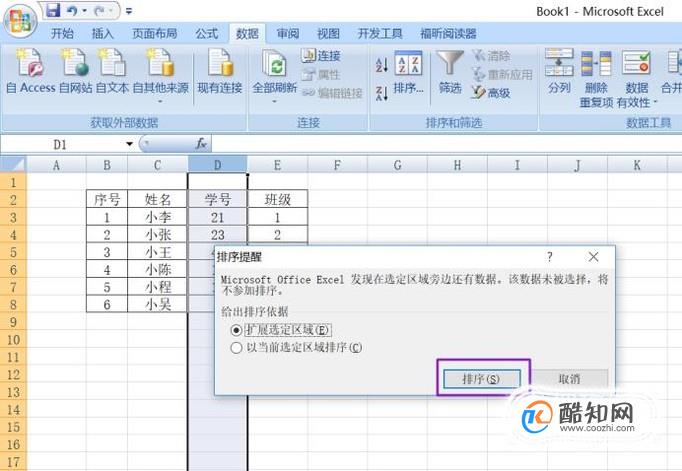Image resolution: width=682 pixels, height=471 pixels.
Task: Click 取消 in sort warning dialog
Action: pyautogui.click(x=569, y=379)
